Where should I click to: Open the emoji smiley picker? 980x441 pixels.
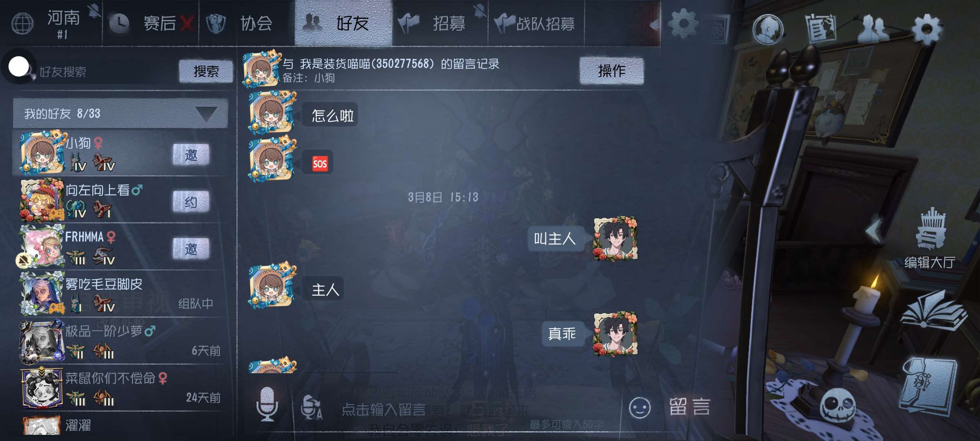tap(639, 408)
